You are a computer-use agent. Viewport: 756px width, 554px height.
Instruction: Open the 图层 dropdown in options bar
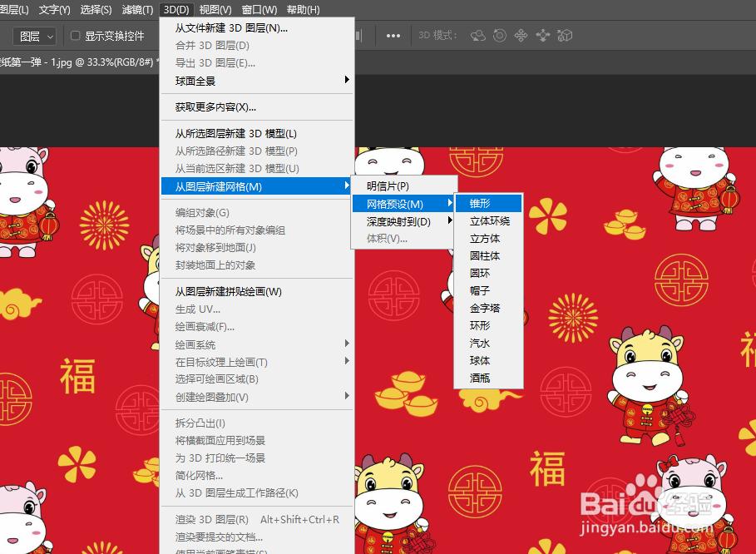[x=34, y=36]
